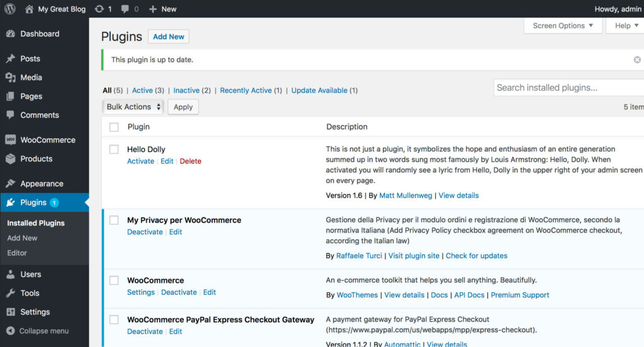The image size is (644, 347).
Task: Open the WordPress logo menu
Action: [x=10, y=9]
